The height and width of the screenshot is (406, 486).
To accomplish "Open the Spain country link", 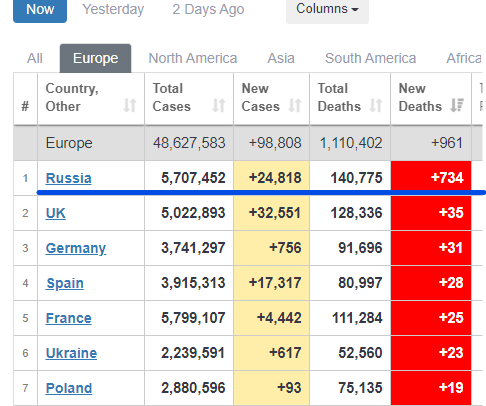I will click(65, 283).
